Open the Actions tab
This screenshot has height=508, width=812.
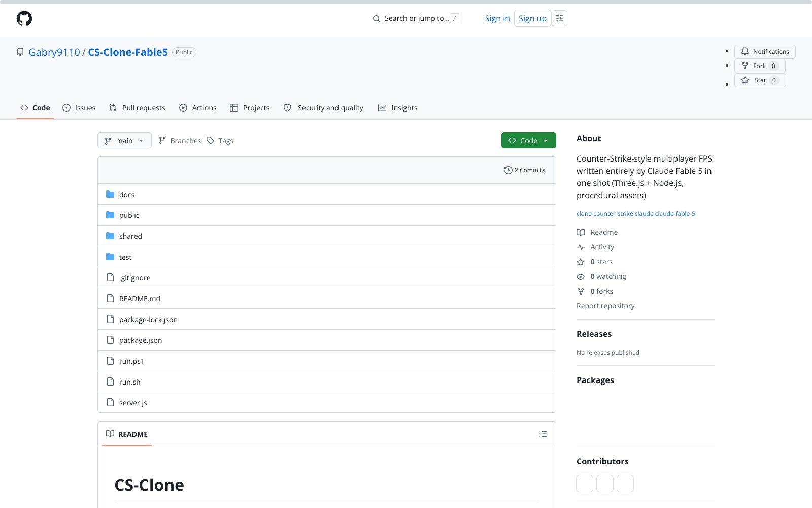tap(198, 108)
